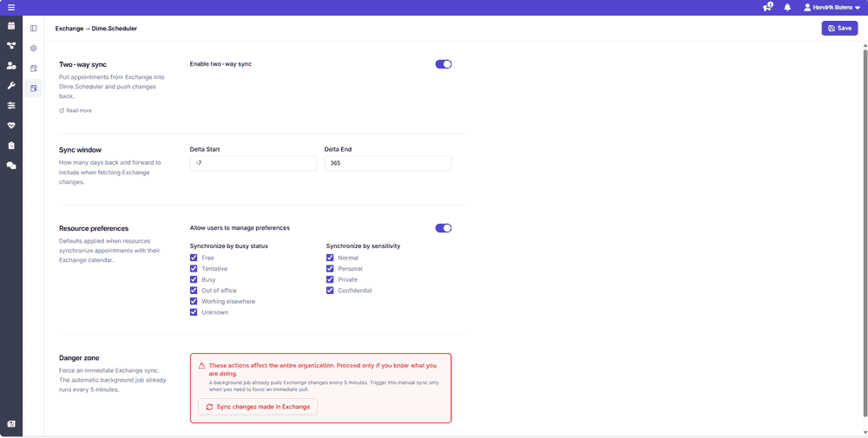Uncheck the Busy status checkbox
This screenshot has height=438, width=868.
[194, 279]
